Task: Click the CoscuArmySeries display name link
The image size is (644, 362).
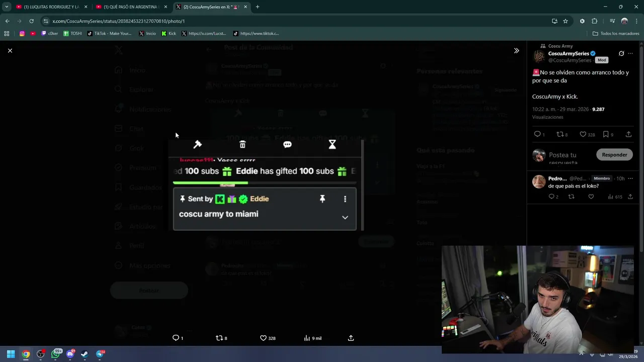Action: (x=569, y=53)
